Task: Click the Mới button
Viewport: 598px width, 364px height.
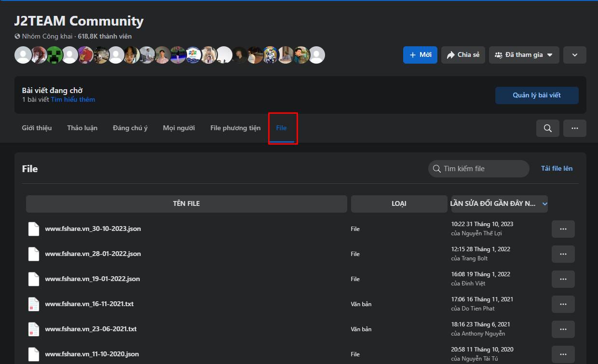Action: pos(420,55)
